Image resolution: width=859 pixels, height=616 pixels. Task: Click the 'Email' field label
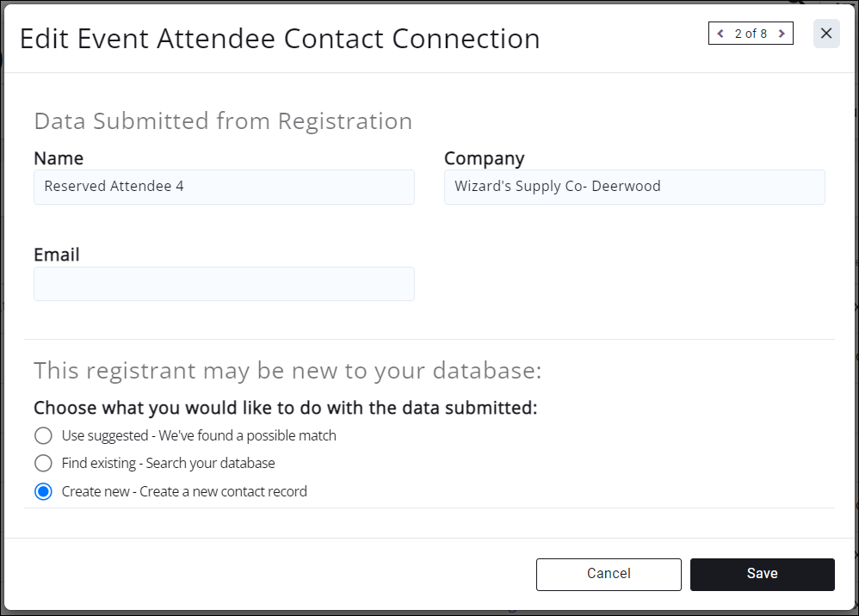tap(57, 255)
